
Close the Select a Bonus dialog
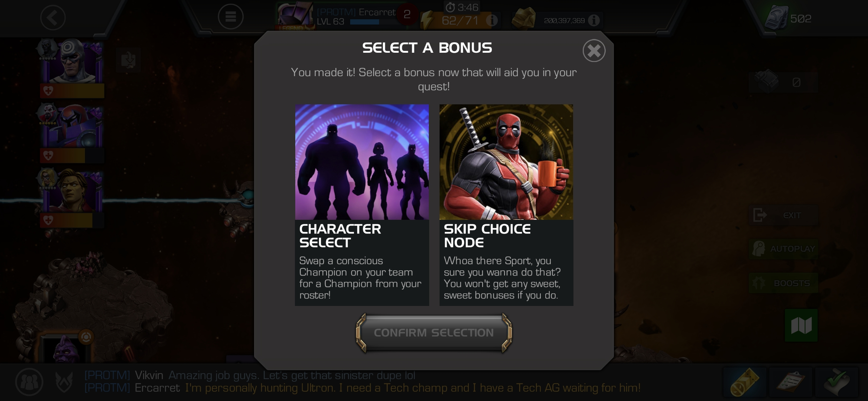tap(594, 50)
